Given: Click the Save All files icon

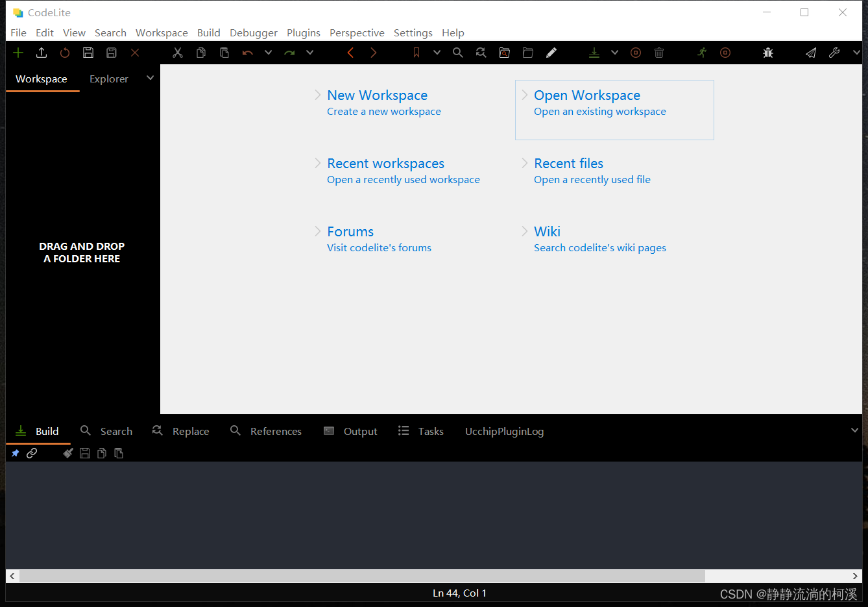Looking at the screenshot, I should [112, 53].
